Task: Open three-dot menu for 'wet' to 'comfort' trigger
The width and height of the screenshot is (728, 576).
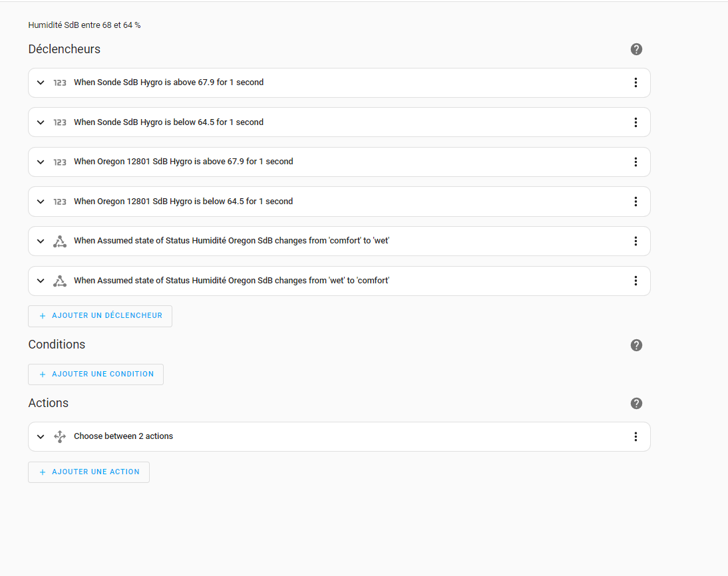Action: tap(636, 281)
